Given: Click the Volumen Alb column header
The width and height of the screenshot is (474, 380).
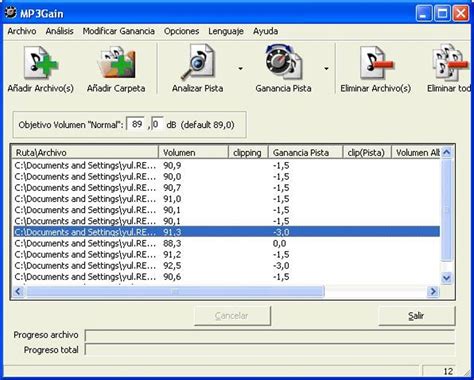Looking at the screenshot, I should click(416, 152).
